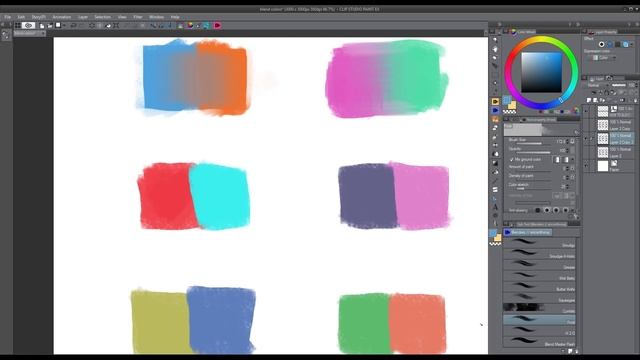Open the Selection menu
The image size is (640, 360).
[102, 17]
